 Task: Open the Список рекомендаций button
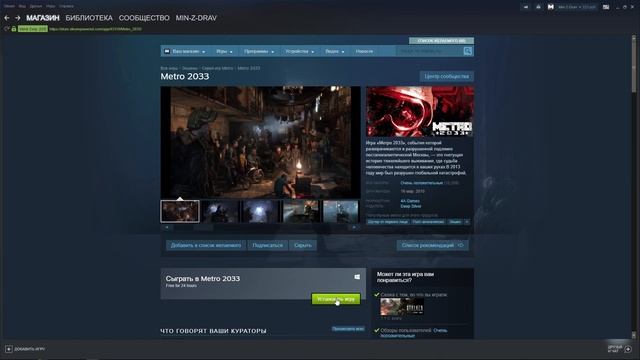(432, 245)
